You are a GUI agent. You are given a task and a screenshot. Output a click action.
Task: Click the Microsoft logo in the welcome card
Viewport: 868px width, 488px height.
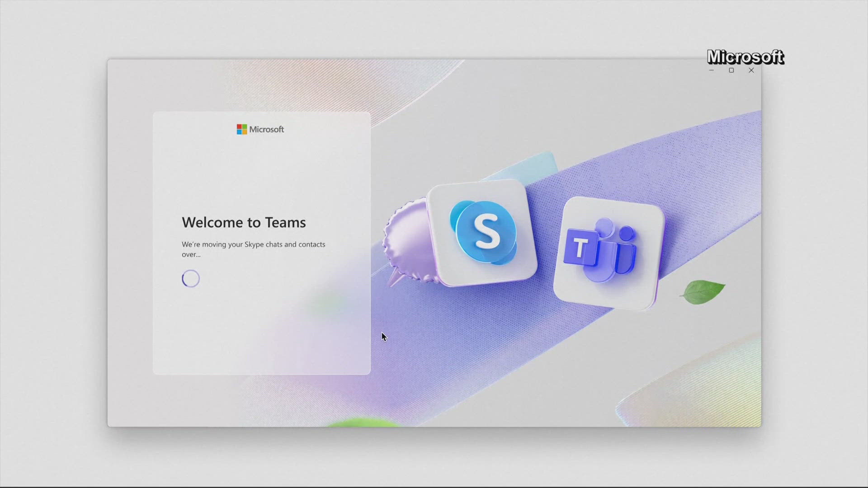[x=260, y=130]
